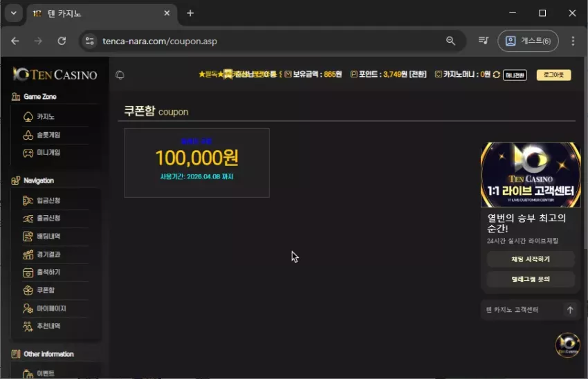Click the 출금신청 icon in Navigation

pos(28,219)
